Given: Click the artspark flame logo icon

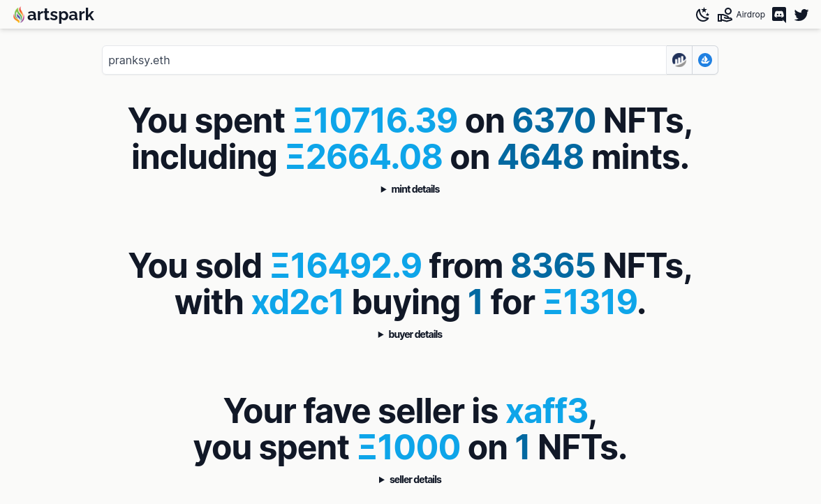Looking at the screenshot, I should (x=19, y=15).
